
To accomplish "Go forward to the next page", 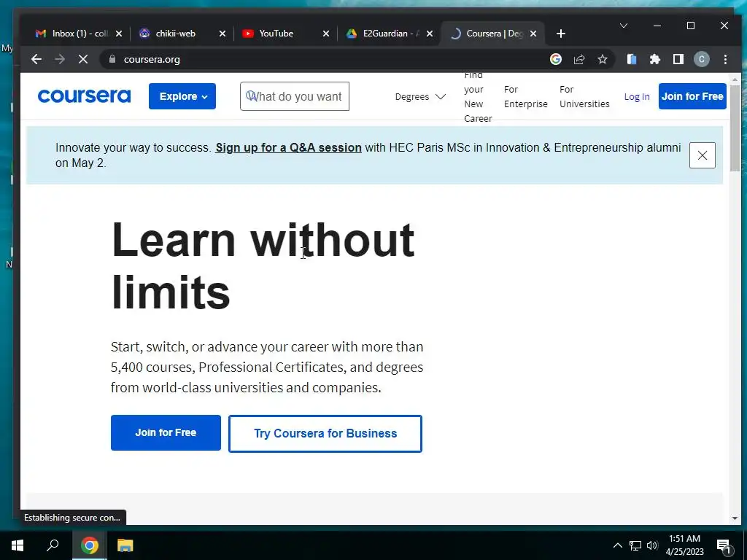I will 60,59.
